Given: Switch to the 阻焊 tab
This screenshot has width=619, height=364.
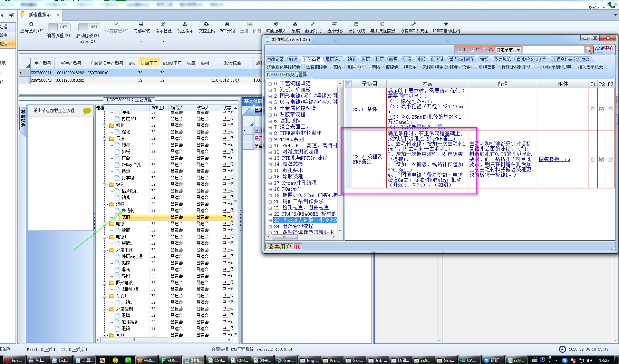Looking at the screenshot, I should tap(393, 60).
